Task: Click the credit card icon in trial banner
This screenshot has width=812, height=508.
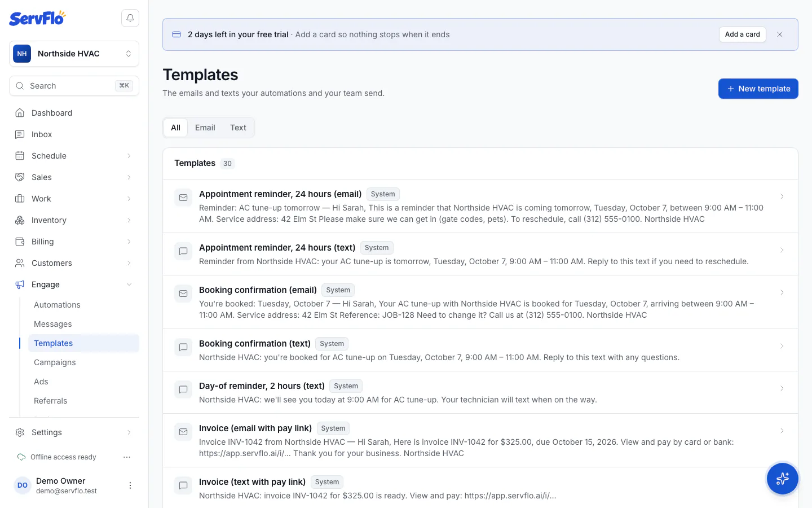Action: click(x=176, y=34)
